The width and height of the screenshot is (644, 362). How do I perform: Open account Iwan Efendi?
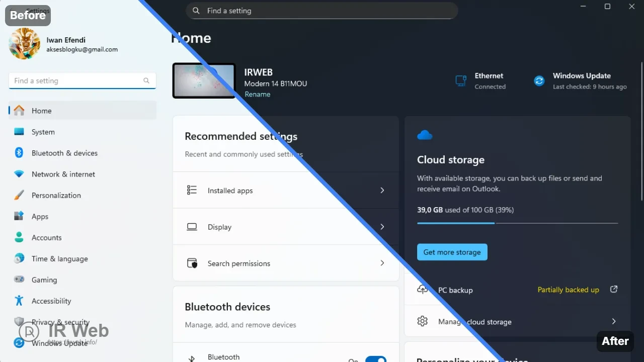66,40
